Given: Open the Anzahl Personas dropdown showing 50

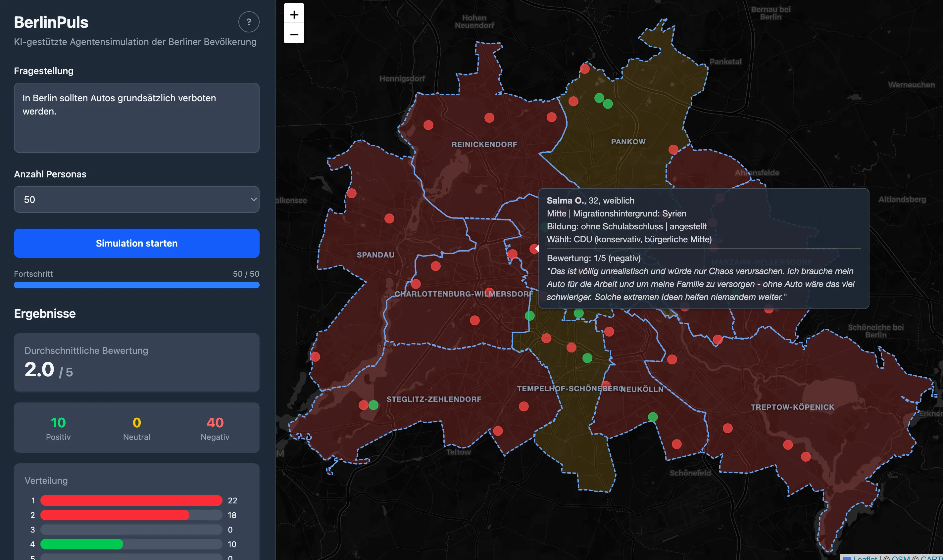Looking at the screenshot, I should tap(137, 199).
